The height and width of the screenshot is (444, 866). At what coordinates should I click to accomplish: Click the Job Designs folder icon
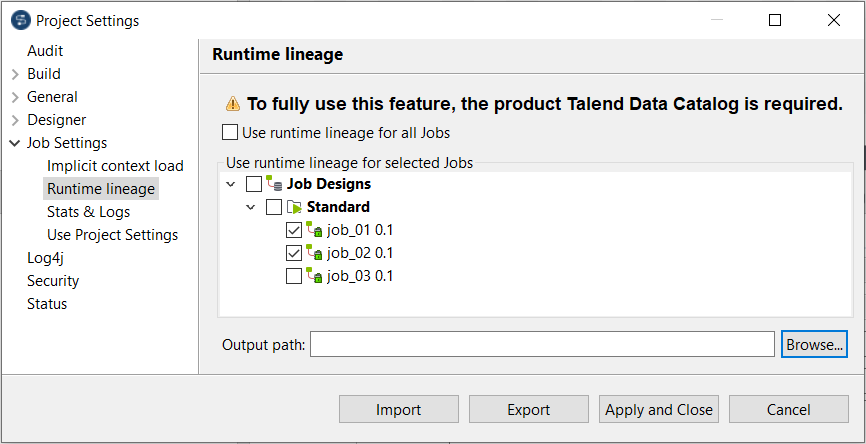pyautogui.click(x=274, y=184)
